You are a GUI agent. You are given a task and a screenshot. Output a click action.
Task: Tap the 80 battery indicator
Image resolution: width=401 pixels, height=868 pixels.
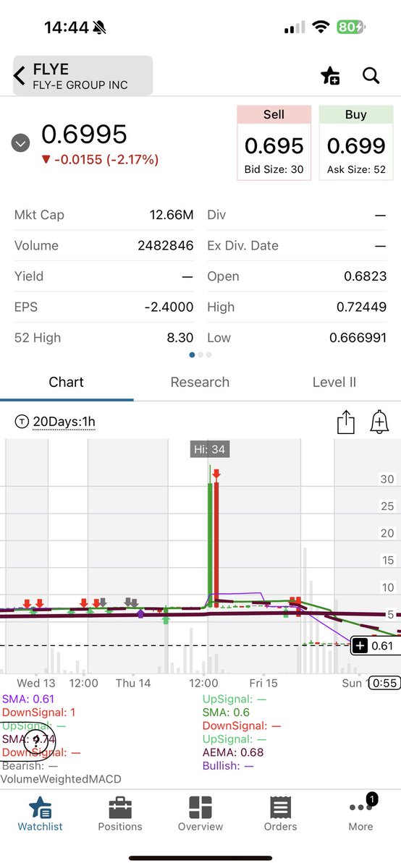pos(352,27)
